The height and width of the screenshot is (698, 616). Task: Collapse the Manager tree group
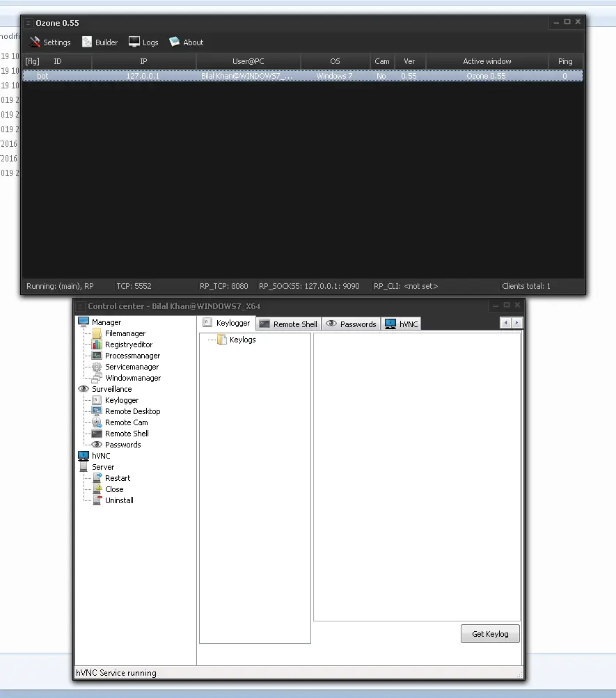(x=106, y=322)
